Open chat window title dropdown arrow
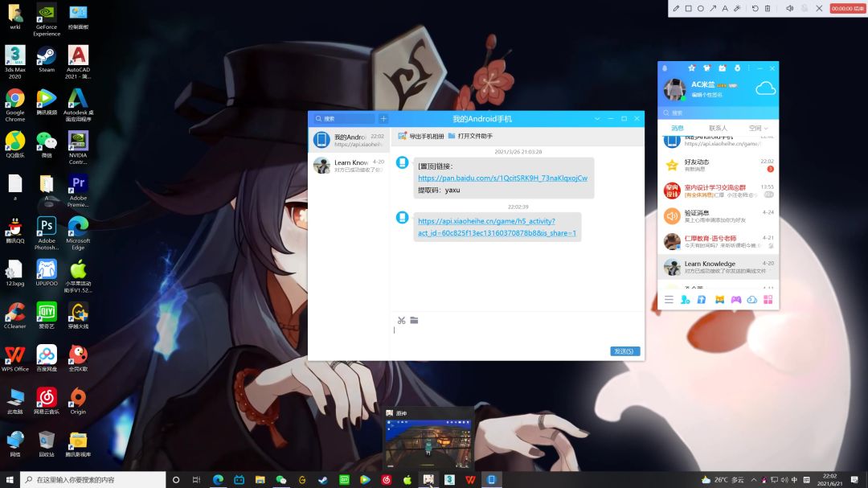868x488 pixels. click(x=597, y=118)
